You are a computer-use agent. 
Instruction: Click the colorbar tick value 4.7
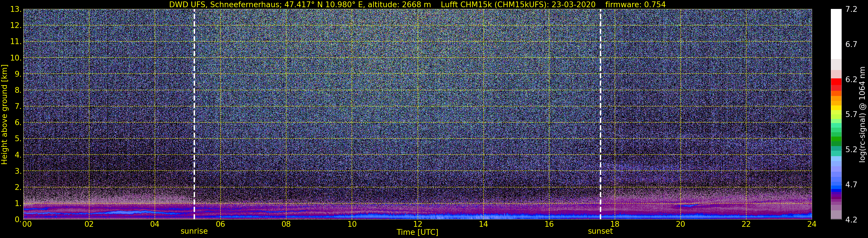point(851,185)
